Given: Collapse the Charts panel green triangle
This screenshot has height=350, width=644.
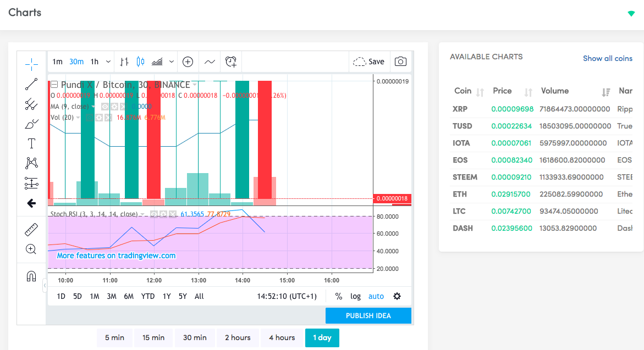Looking at the screenshot, I should click(x=631, y=14).
